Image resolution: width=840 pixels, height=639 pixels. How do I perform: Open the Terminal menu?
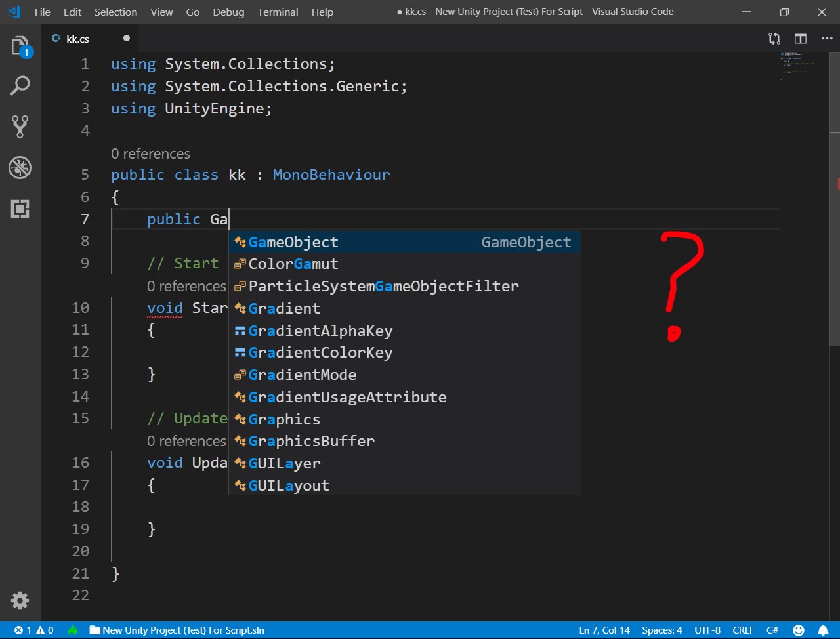tap(278, 12)
